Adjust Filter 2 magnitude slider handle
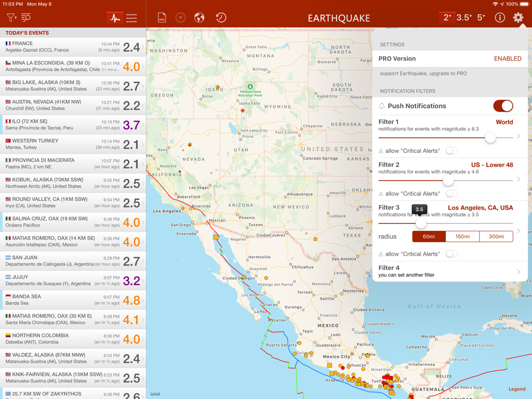 click(x=448, y=180)
